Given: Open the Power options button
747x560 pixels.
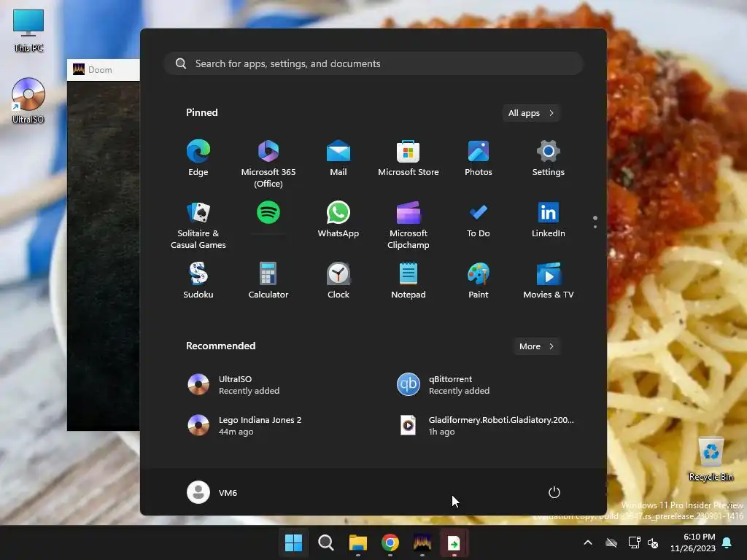Looking at the screenshot, I should click(554, 492).
